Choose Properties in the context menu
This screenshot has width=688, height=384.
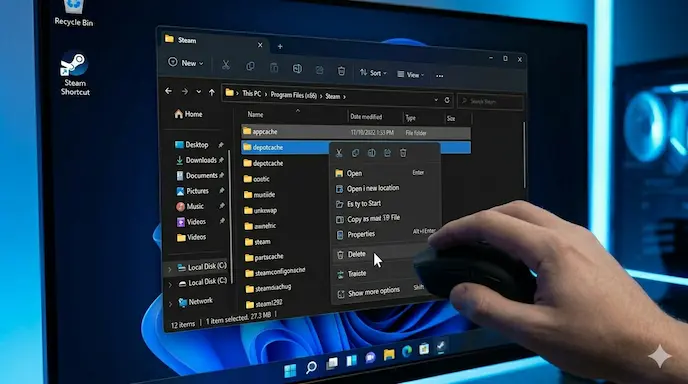click(x=386, y=234)
